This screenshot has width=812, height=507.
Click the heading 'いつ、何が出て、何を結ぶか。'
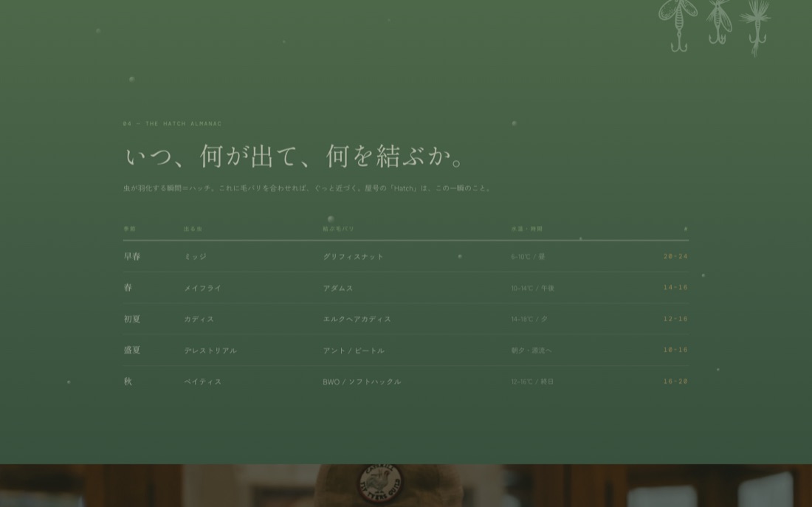pos(295,156)
